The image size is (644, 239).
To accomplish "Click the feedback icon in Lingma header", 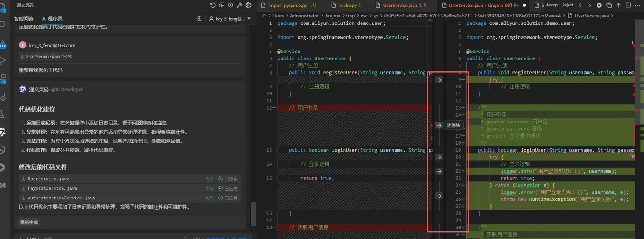I will [x=221, y=6].
